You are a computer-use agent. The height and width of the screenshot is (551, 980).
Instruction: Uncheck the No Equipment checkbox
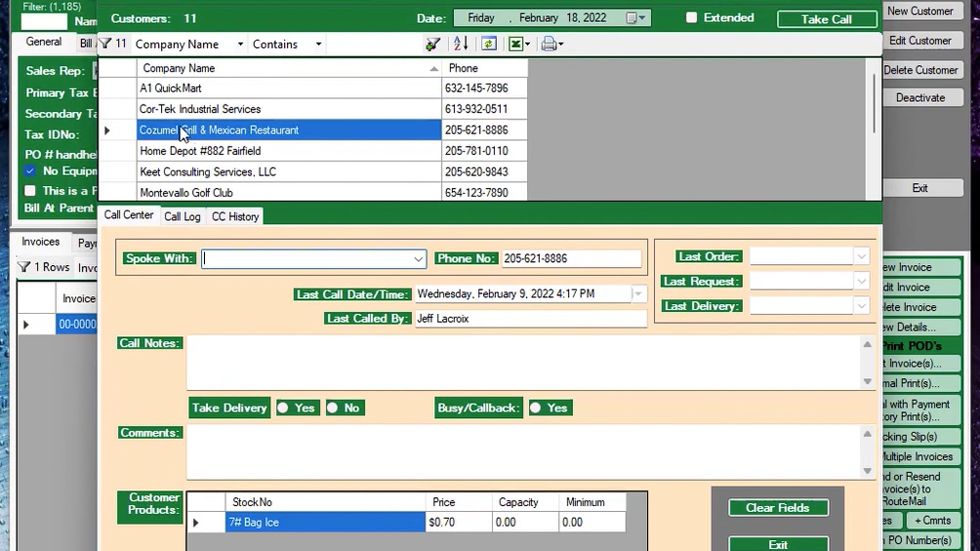pyautogui.click(x=30, y=171)
